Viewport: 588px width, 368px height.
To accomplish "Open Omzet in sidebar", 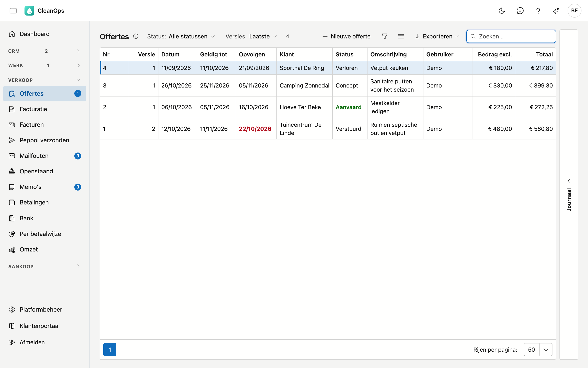I will pos(45,249).
